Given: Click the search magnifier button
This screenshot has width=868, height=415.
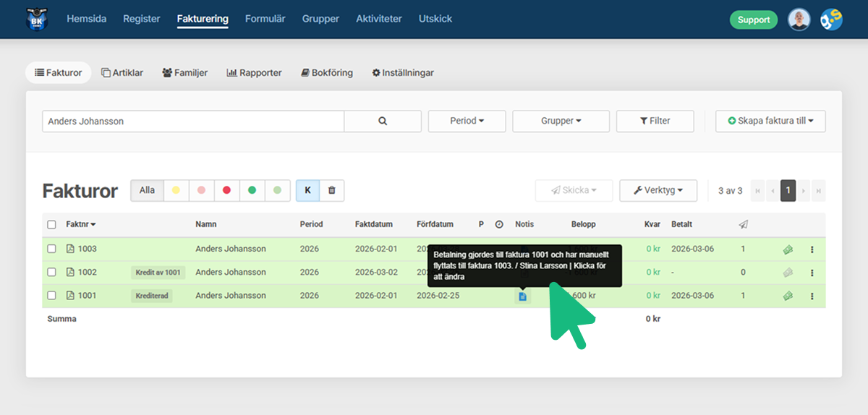Looking at the screenshot, I should (x=383, y=121).
